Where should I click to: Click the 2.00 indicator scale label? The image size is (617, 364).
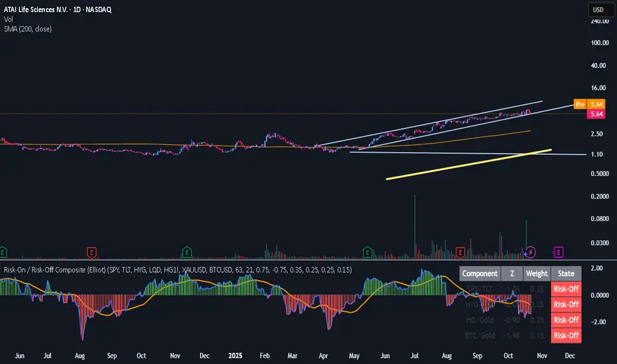pos(596,268)
